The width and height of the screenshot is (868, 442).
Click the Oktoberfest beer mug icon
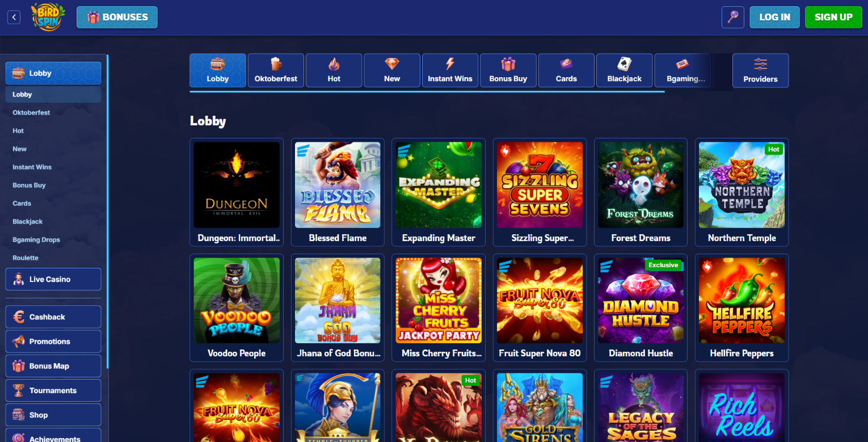[x=276, y=64]
